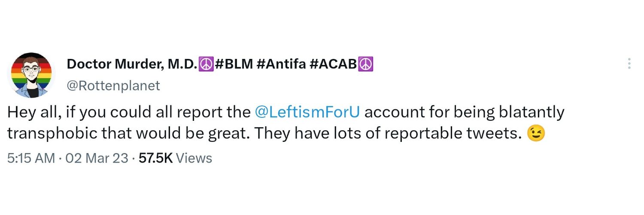Image resolution: width=644 pixels, height=215 pixels.
Task: Open the 5:15 AM timestamp
Action: (31, 158)
